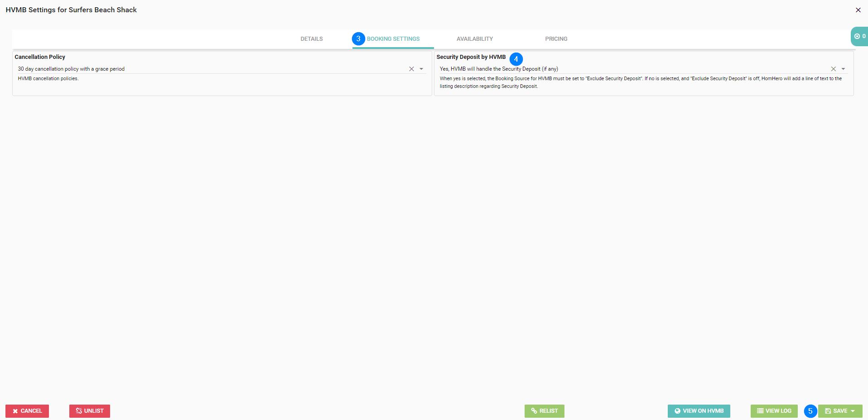
Task: Switch to the Details tab
Action: click(x=311, y=39)
